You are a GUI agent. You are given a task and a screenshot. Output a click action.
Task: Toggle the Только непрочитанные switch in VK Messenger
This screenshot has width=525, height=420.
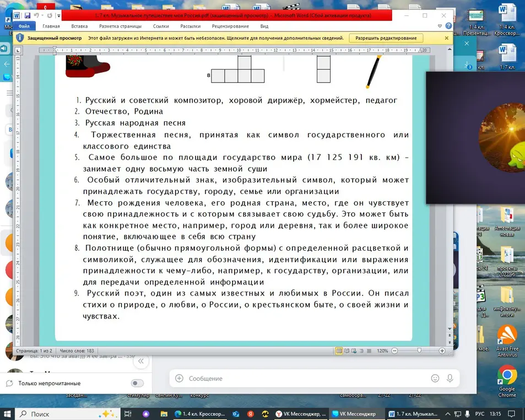click(x=137, y=383)
